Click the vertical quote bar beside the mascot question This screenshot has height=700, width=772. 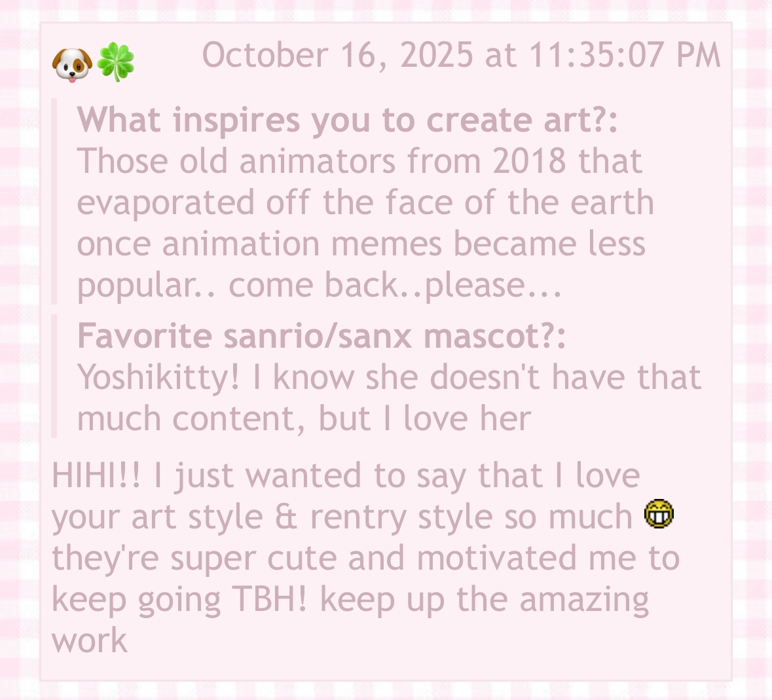tap(54, 376)
